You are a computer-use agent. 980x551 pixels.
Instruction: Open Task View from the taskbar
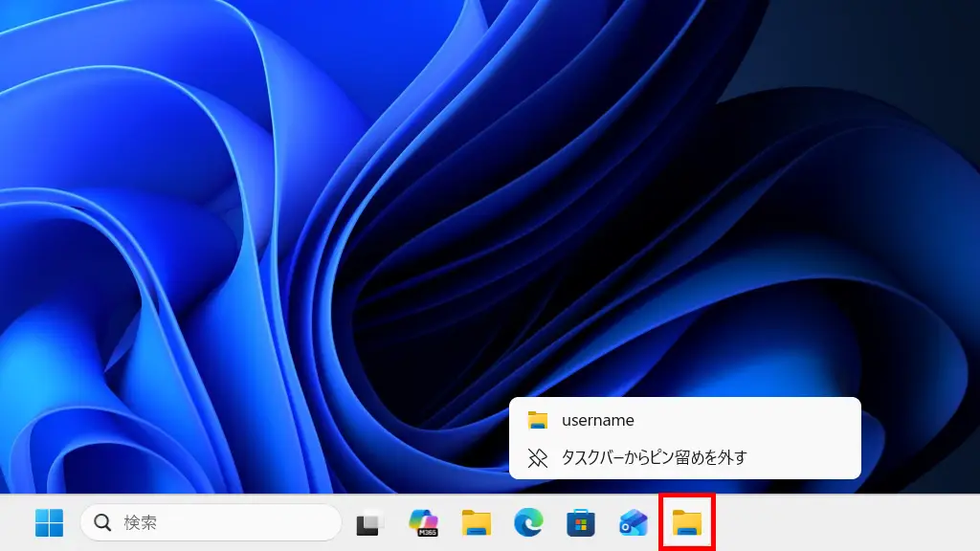(368, 523)
